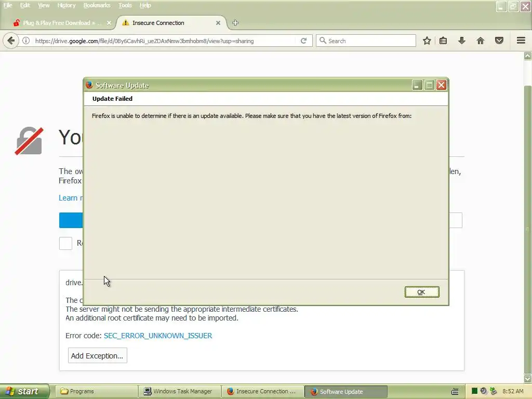Click the system tray clock 8:52 AM
Image resolution: width=532 pixels, height=399 pixels.
click(x=513, y=391)
